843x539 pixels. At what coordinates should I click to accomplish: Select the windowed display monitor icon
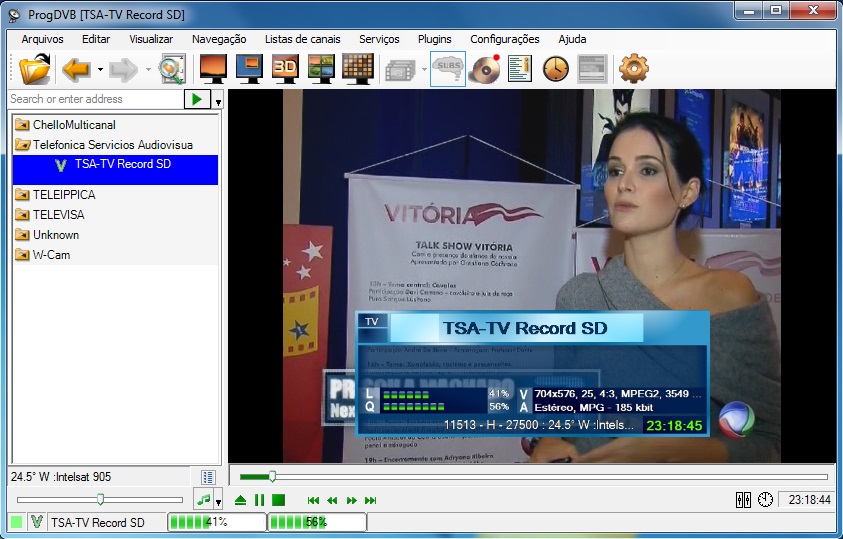coord(249,69)
